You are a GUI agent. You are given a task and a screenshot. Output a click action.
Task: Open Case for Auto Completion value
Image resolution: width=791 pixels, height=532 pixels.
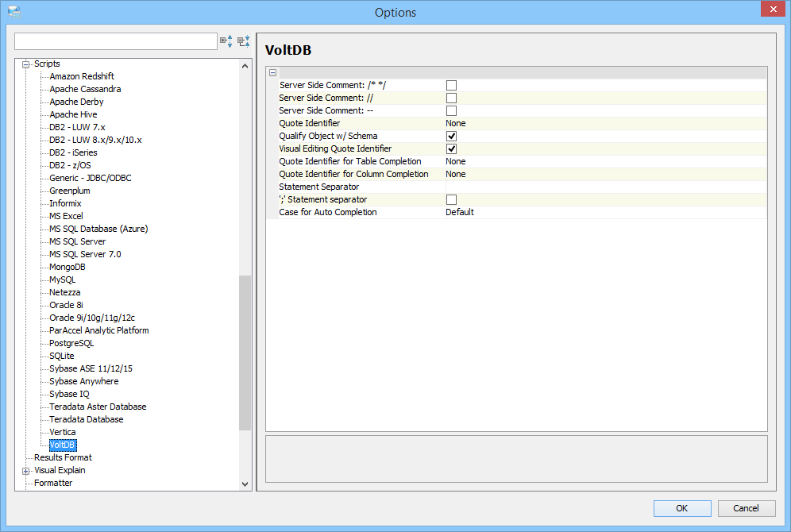point(605,212)
